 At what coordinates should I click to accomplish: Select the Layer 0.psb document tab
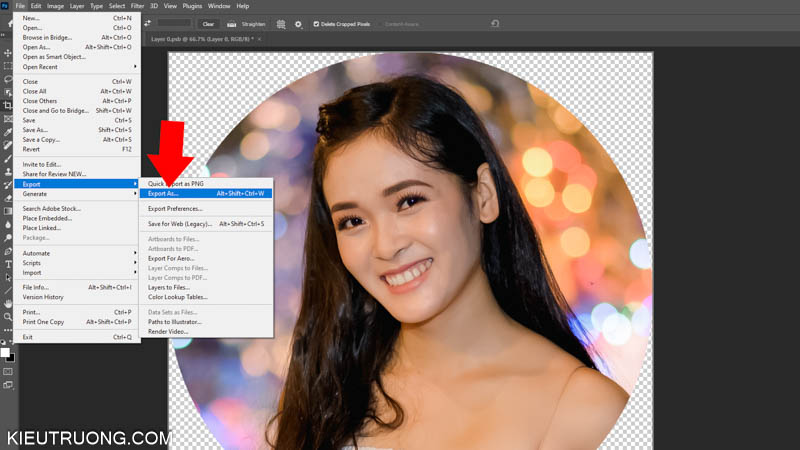(x=202, y=39)
